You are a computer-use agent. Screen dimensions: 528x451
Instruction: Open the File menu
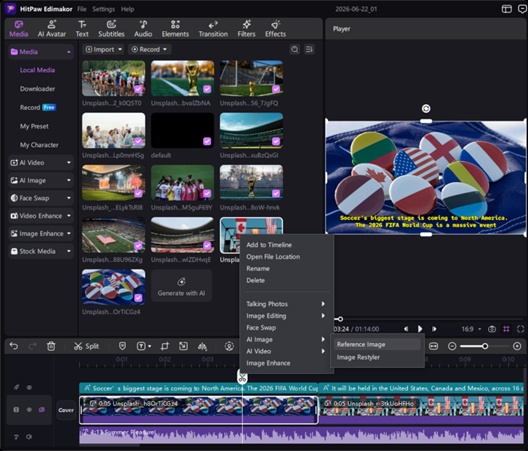coord(82,9)
